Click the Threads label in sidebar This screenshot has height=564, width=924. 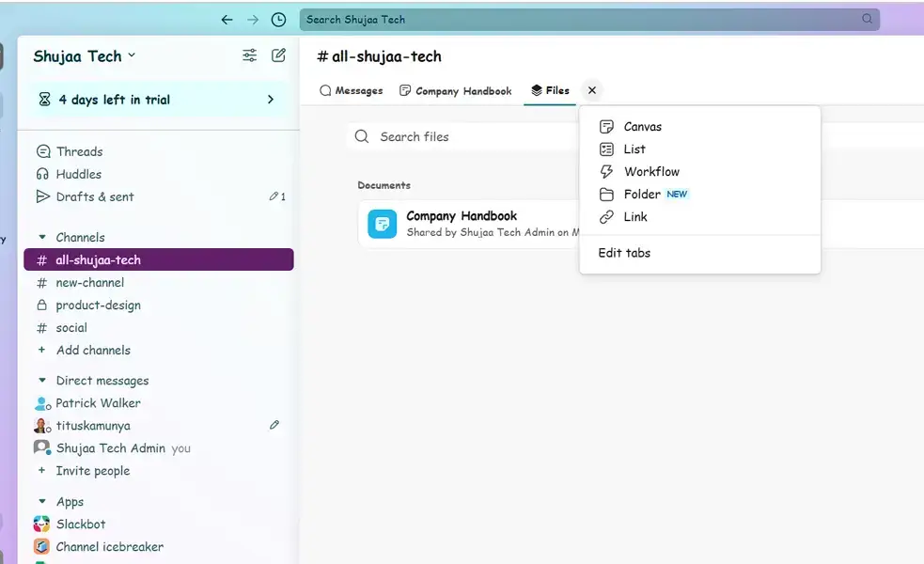80,151
